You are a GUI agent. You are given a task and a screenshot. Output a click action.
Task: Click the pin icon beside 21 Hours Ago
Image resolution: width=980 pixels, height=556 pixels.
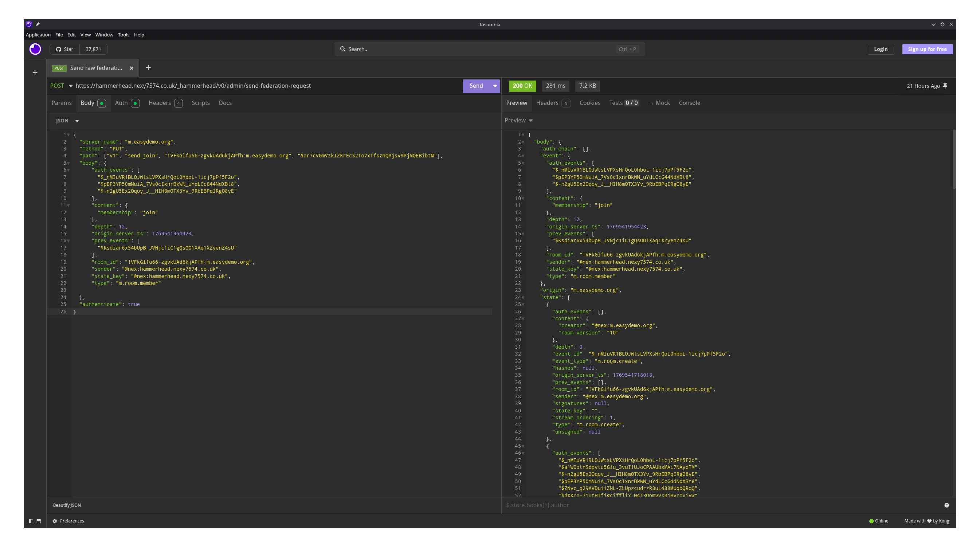click(945, 86)
